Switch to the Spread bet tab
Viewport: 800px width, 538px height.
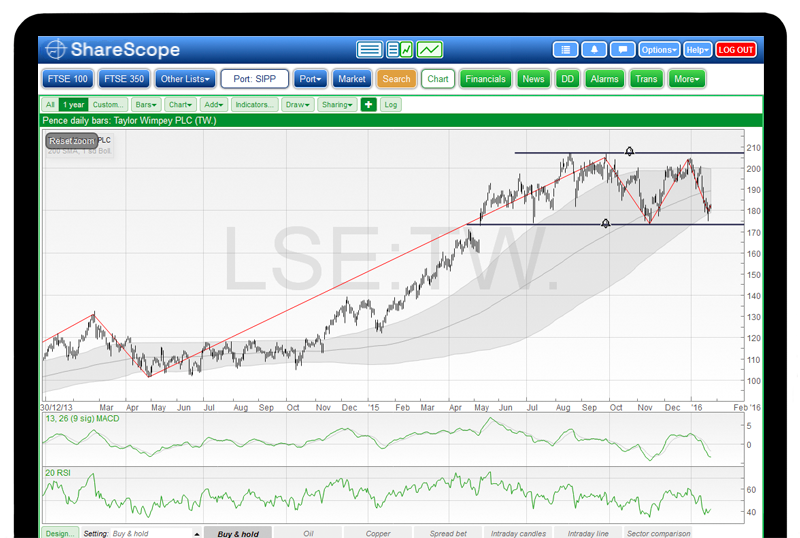[x=446, y=533]
